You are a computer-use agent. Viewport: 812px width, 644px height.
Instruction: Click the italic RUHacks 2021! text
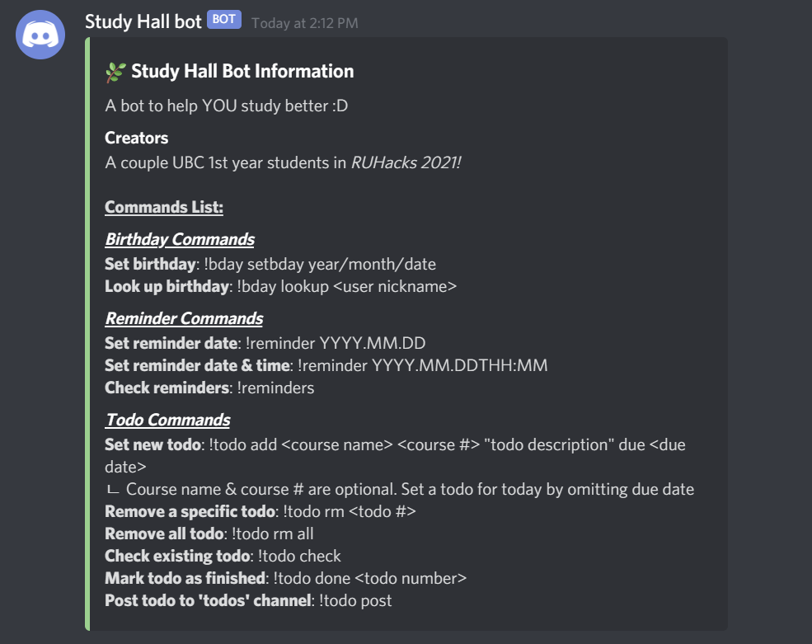(406, 162)
